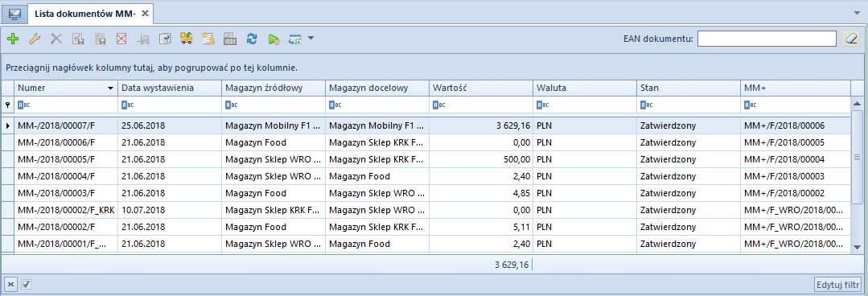Select row MM-/2018/00007/F
868x296 pixels.
tap(426, 125)
